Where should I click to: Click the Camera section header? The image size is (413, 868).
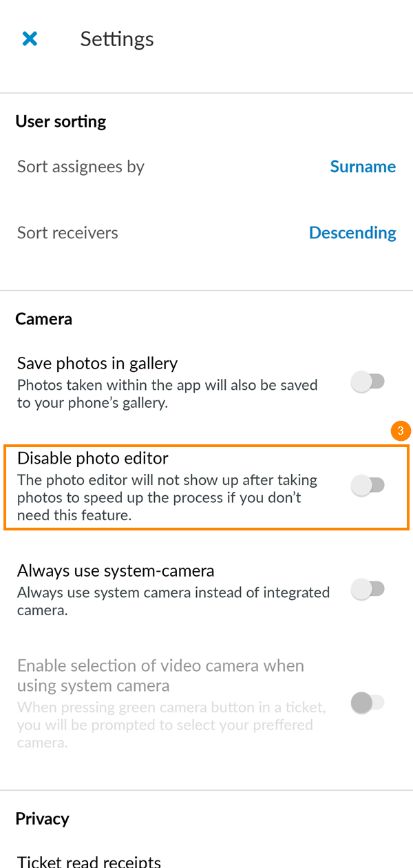(x=43, y=319)
